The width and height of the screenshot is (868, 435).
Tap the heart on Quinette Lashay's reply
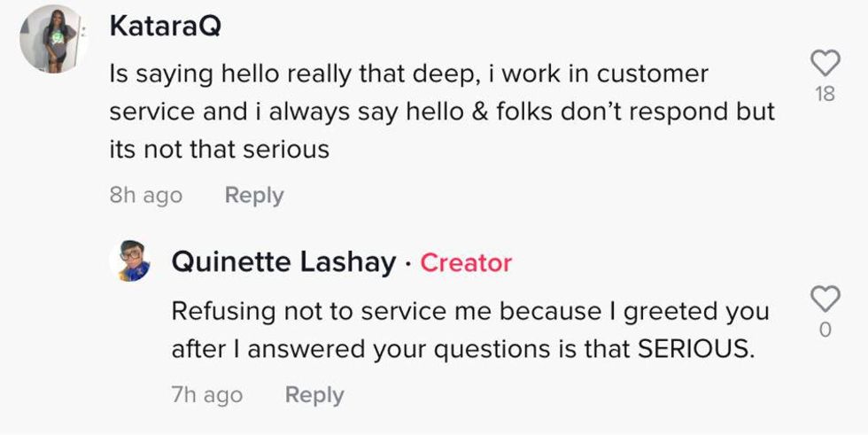point(825,299)
